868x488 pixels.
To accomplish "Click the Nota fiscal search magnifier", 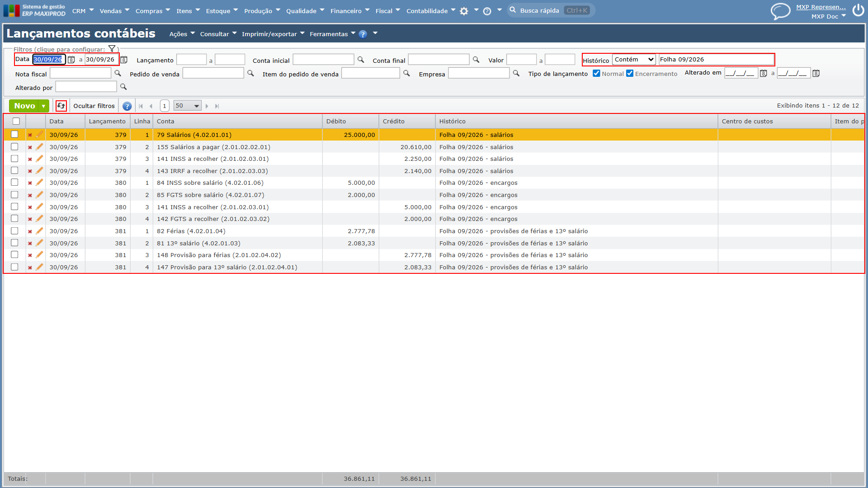I will [x=118, y=73].
